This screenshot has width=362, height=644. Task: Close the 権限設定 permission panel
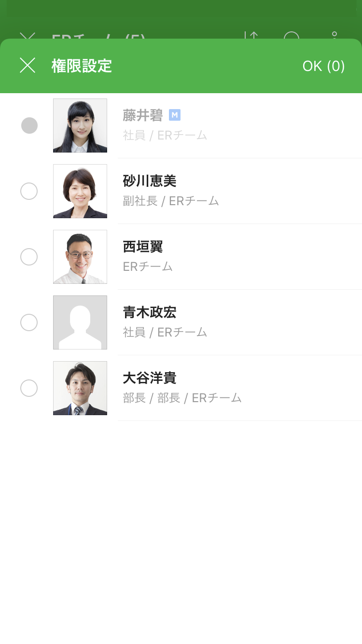(x=28, y=66)
